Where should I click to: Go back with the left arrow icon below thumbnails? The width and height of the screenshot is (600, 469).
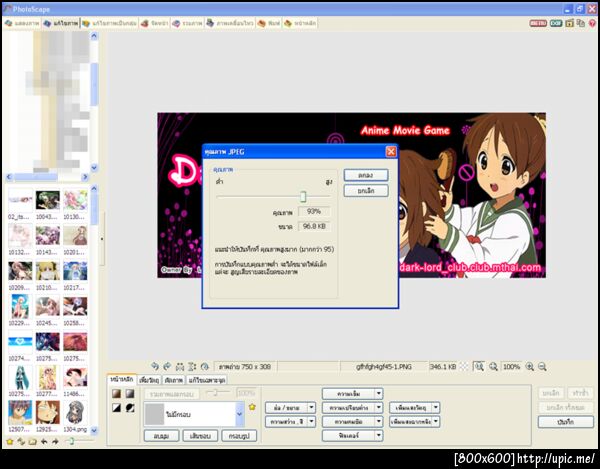point(44,441)
